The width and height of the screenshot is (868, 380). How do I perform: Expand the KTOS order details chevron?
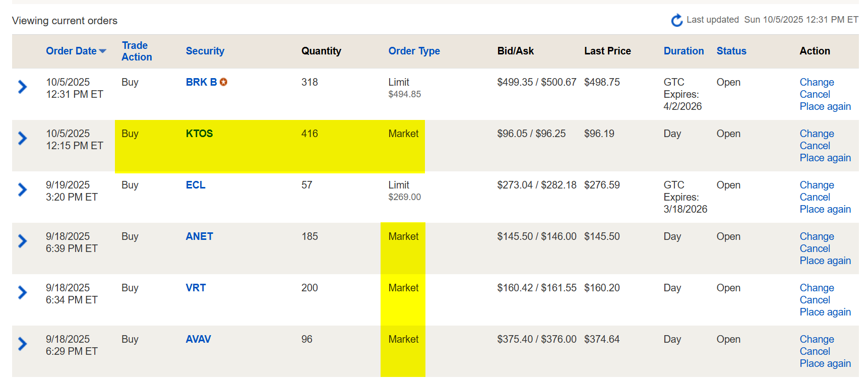[x=22, y=138]
